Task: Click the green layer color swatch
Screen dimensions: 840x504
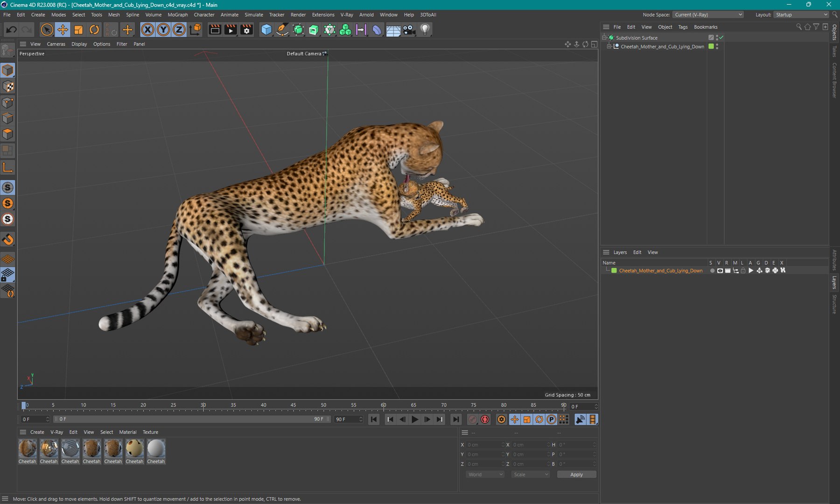Action: pos(614,271)
